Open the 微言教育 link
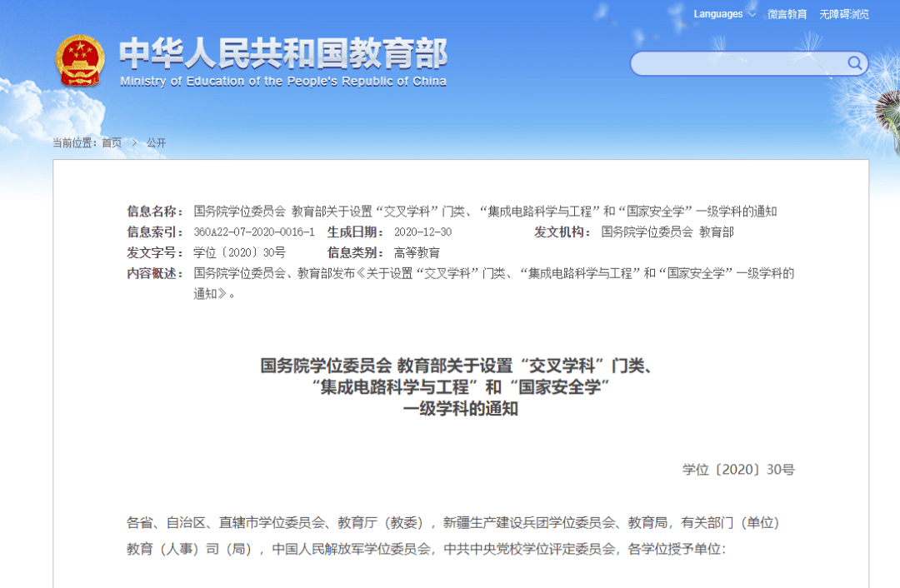 [787, 14]
